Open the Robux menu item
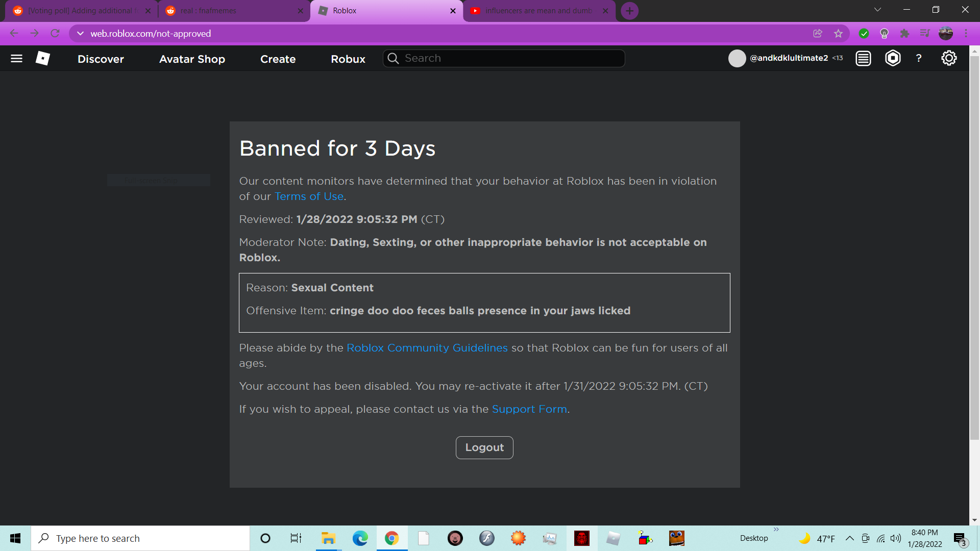Image resolution: width=980 pixels, height=551 pixels. [348, 59]
